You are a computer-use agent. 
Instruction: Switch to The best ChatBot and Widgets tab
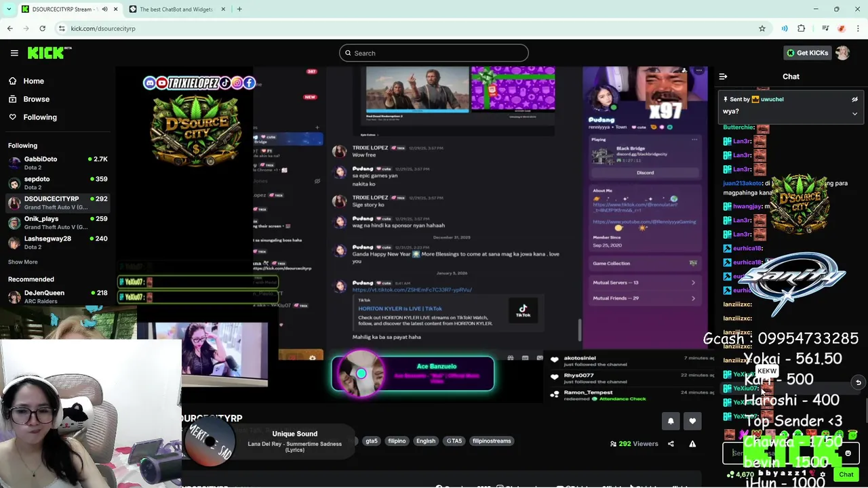click(x=176, y=9)
